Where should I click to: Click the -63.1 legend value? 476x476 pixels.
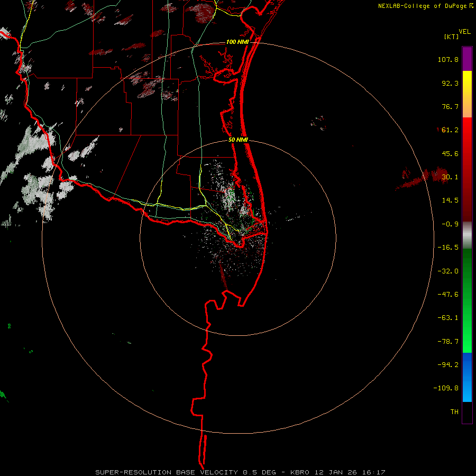(x=448, y=318)
